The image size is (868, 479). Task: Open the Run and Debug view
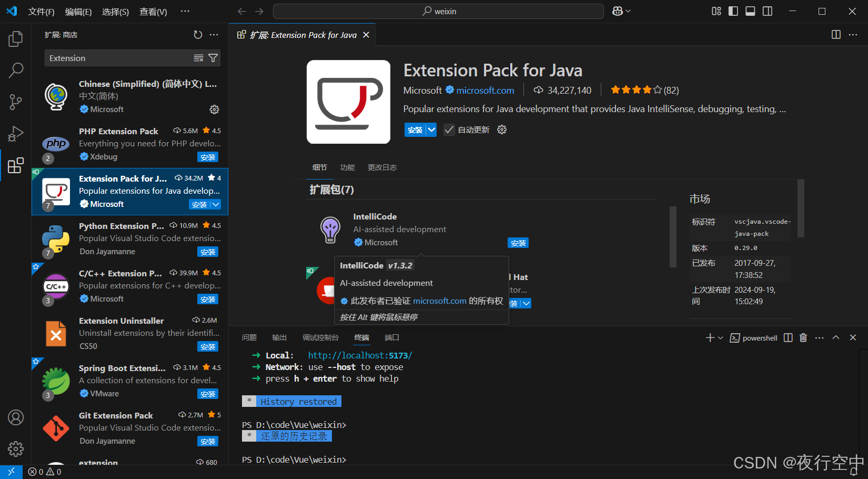coord(16,133)
